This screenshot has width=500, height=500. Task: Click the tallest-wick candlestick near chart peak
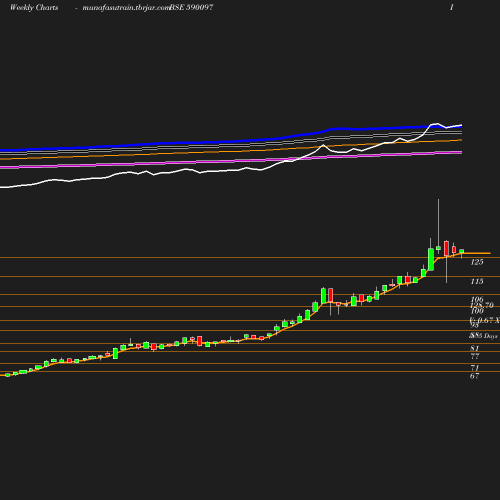438,227
